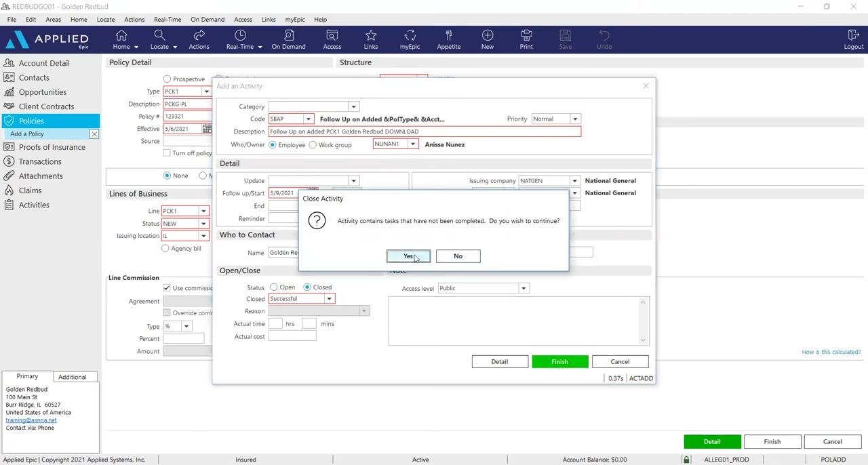
Task: Expand the Category dropdown
Action: click(353, 106)
